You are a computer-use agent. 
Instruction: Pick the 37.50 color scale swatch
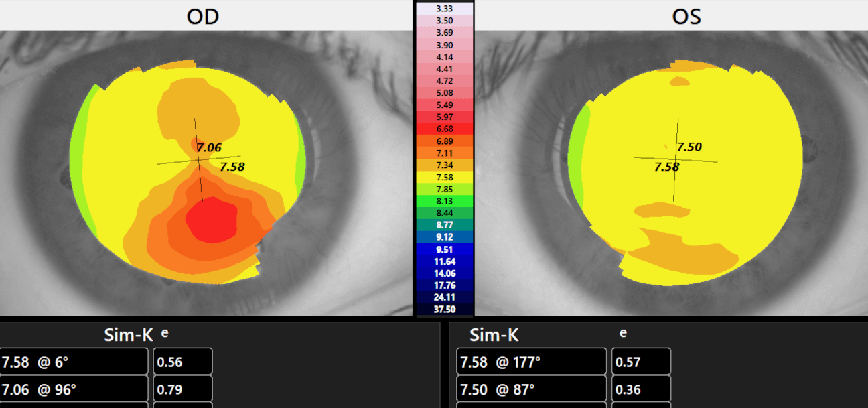tap(444, 310)
